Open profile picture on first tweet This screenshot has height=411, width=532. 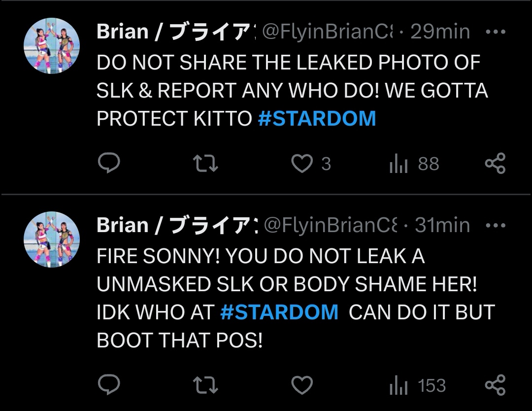pos(52,46)
